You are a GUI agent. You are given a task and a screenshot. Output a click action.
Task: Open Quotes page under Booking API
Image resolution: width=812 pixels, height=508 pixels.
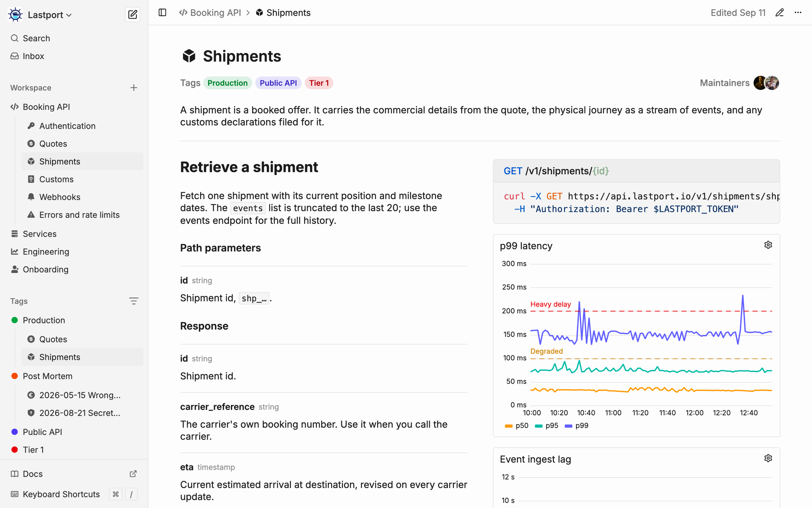[82, 144]
